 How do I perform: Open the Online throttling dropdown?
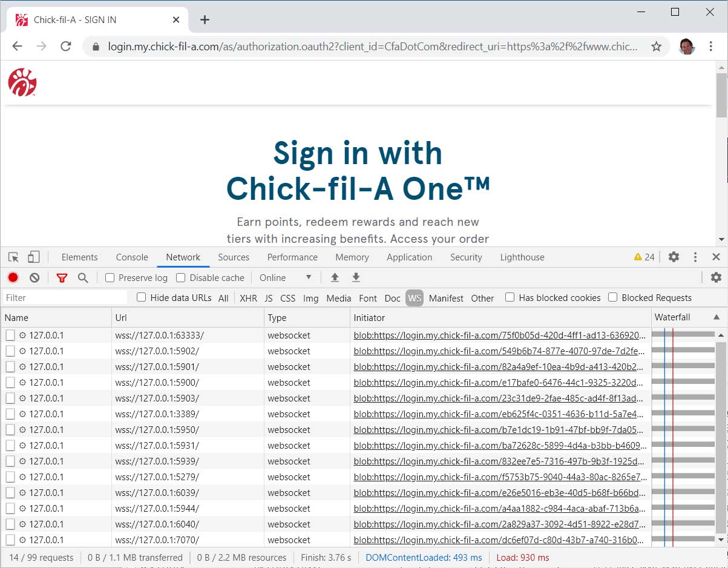tap(286, 278)
